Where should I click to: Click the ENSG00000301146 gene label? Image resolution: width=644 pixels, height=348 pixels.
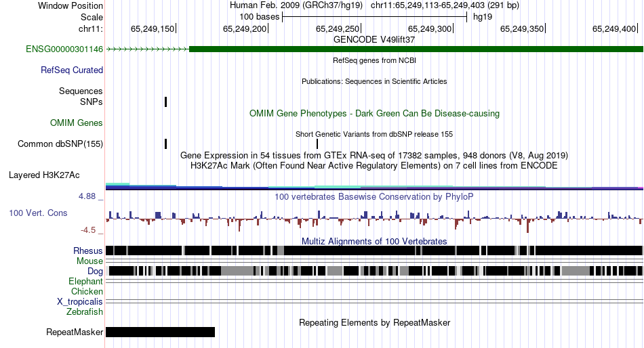click(64, 49)
